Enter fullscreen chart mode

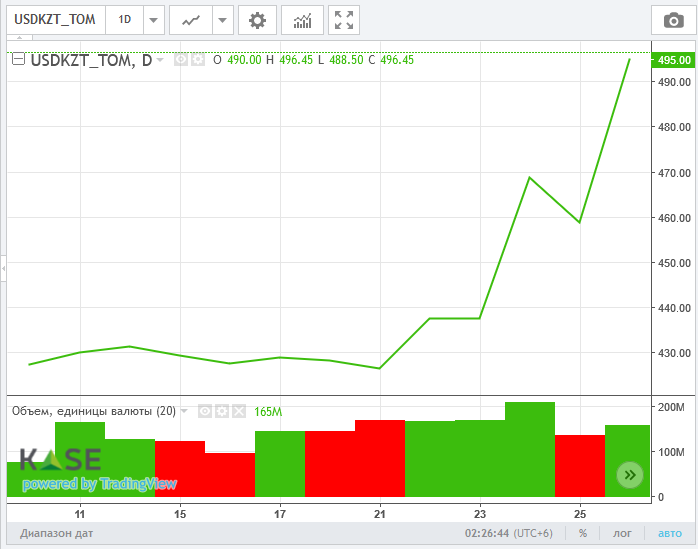click(x=344, y=20)
